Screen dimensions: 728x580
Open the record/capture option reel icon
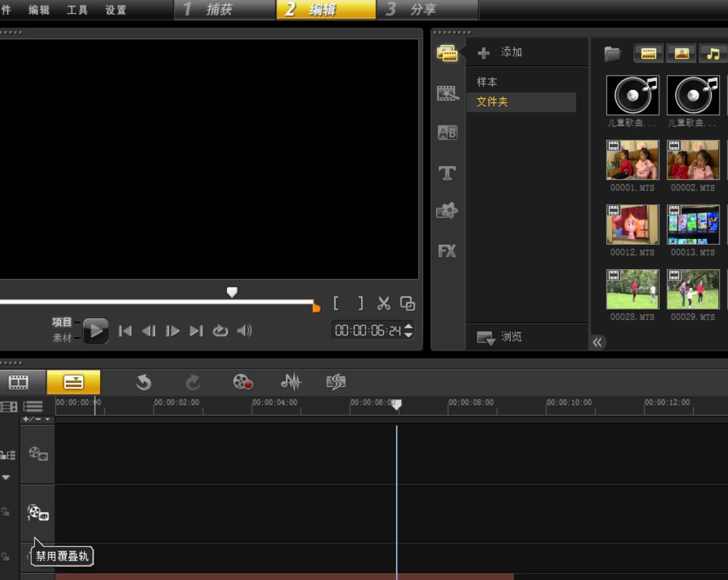tap(243, 382)
